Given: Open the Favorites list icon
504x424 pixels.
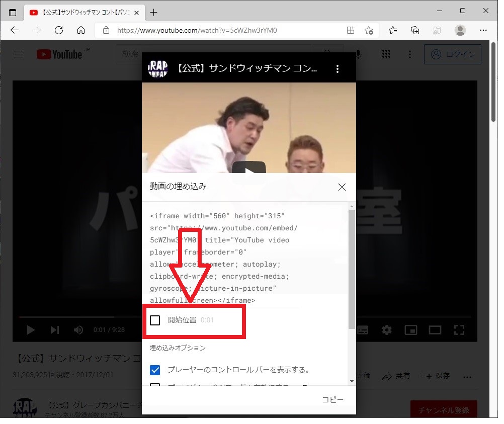Looking at the screenshot, I should [x=393, y=31].
